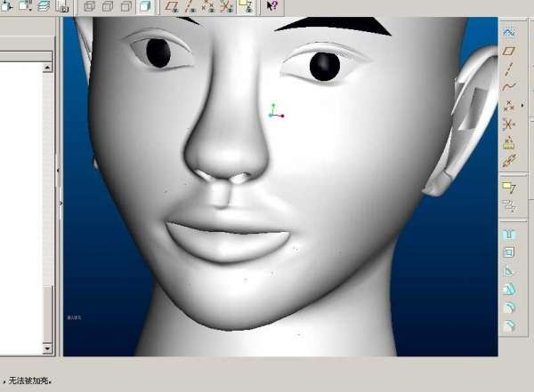Open the saved view list icon
The image size is (534, 392).
(26, 5)
